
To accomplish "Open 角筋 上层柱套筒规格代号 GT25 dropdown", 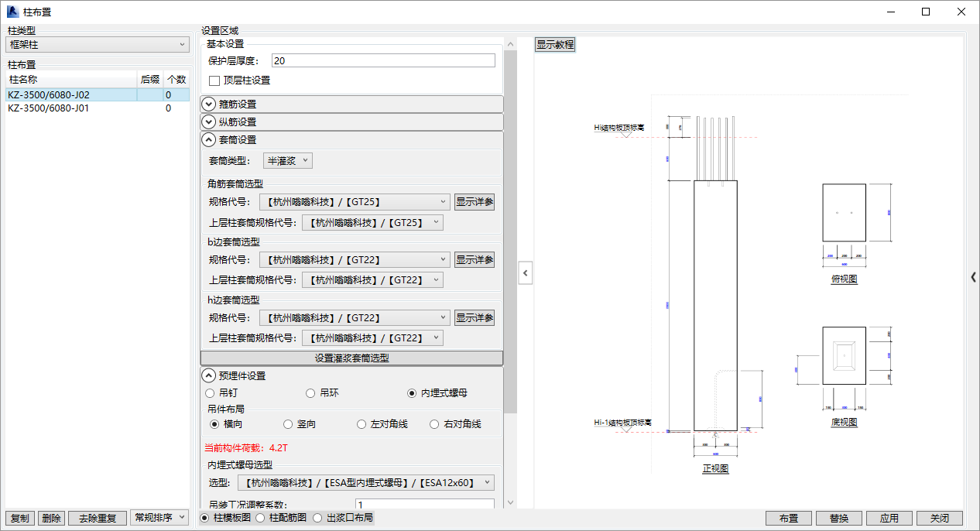I will click(372, 223).
